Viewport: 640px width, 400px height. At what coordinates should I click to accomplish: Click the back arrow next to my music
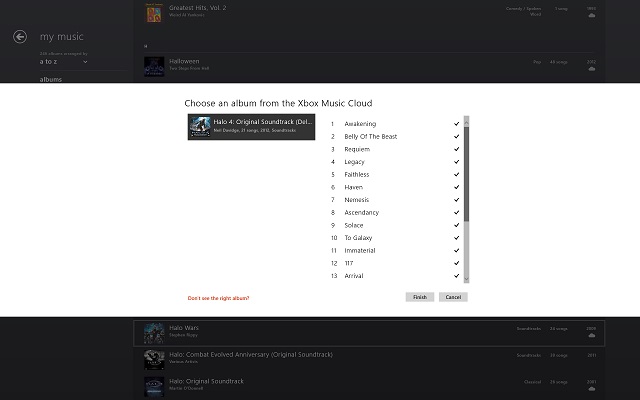tap(20, 37)
